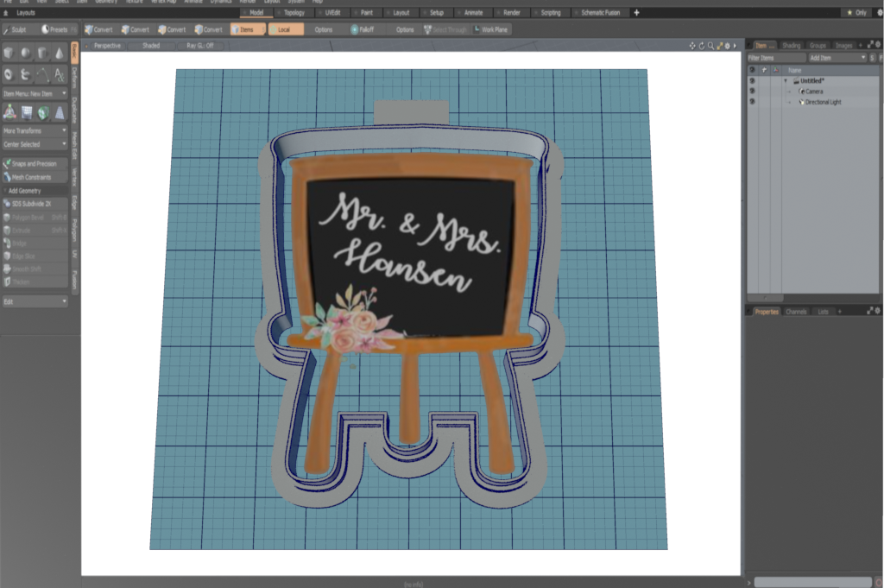This screenshot has height=588, width=884.
Task: Select the Cube primitive tool
Action: 9,54
